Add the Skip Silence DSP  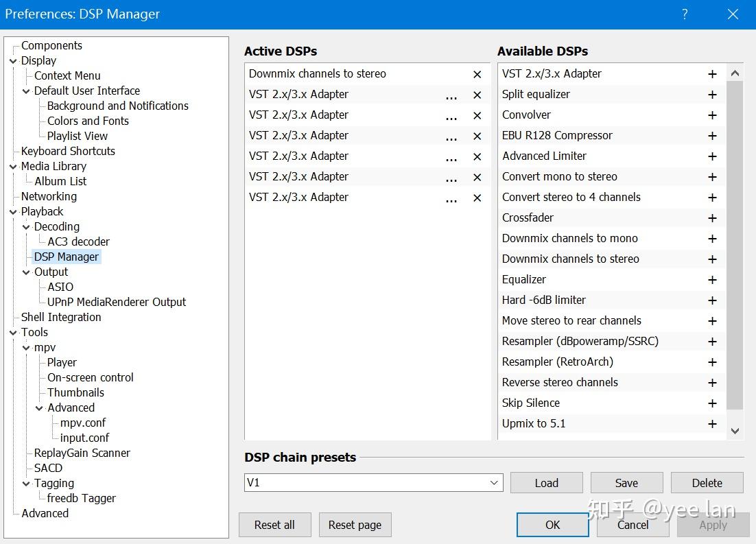click(x=712, y=403)
